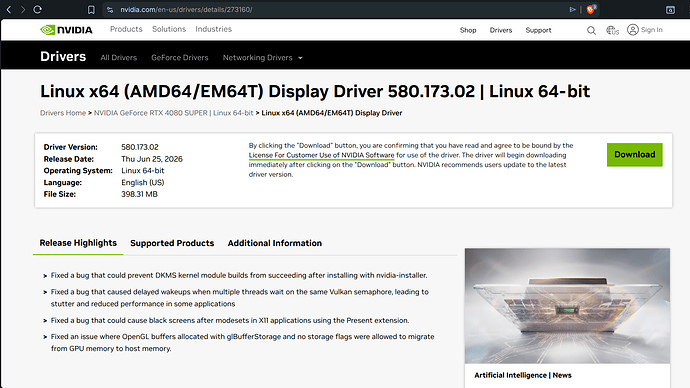690x388 pixels.
Task: Open the site search magnifier icon
Action: click(591, 30)
